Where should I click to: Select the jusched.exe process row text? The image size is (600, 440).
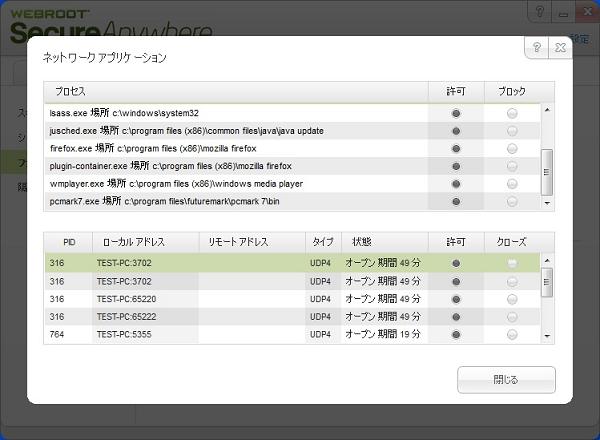[186, 131]
